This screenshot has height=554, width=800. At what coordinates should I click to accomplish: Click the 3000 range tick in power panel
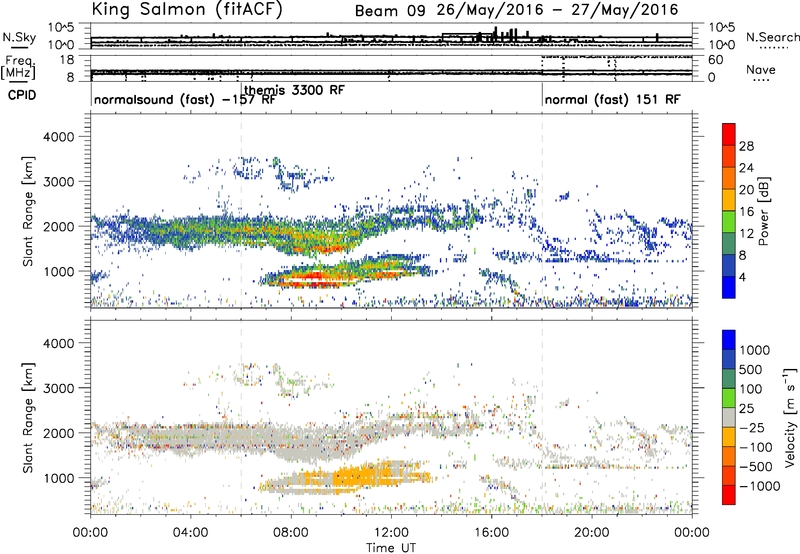pyautogui.click(x=59, y=182)
